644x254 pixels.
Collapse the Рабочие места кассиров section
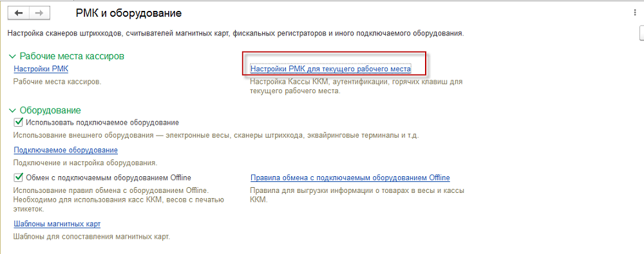pyautogui.click(x=12, y=56)
